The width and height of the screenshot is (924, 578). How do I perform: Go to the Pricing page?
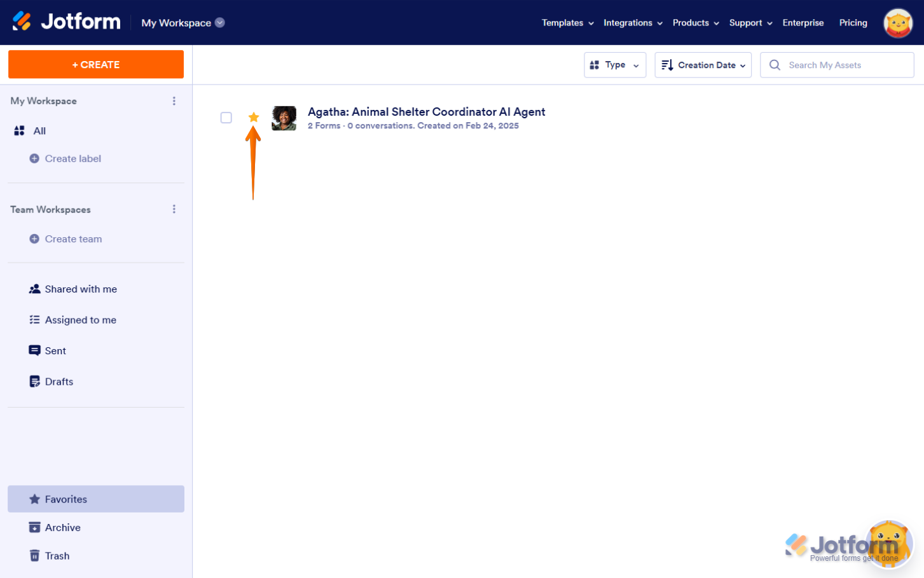tap(853, 23)
